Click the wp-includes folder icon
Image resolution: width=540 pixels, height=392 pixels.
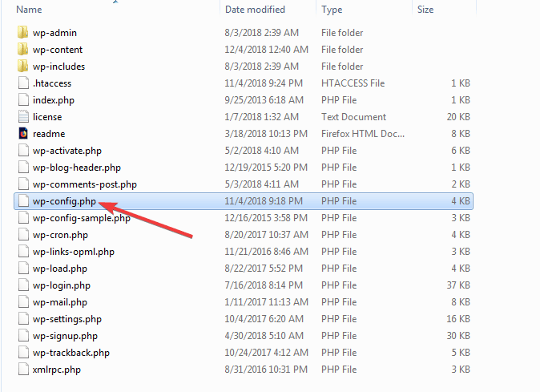23,67
